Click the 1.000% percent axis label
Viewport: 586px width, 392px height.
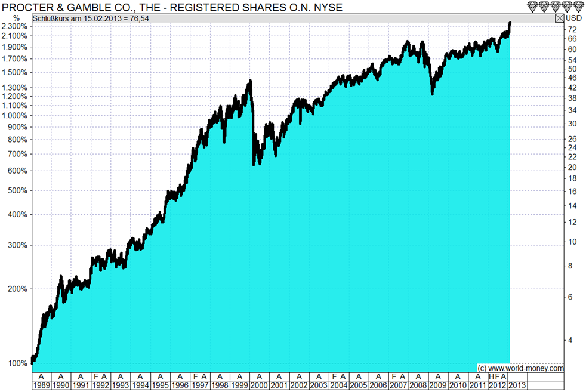click(x=14, y=116)
